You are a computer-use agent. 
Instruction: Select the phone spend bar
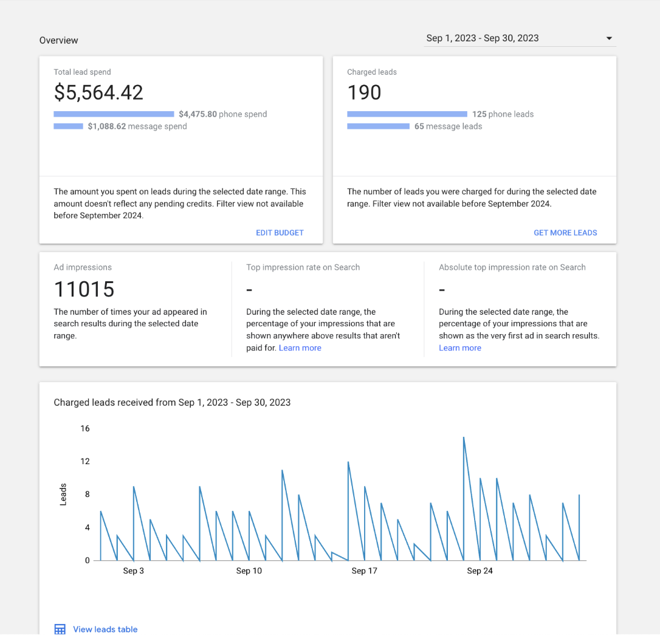tap(114, 114)
